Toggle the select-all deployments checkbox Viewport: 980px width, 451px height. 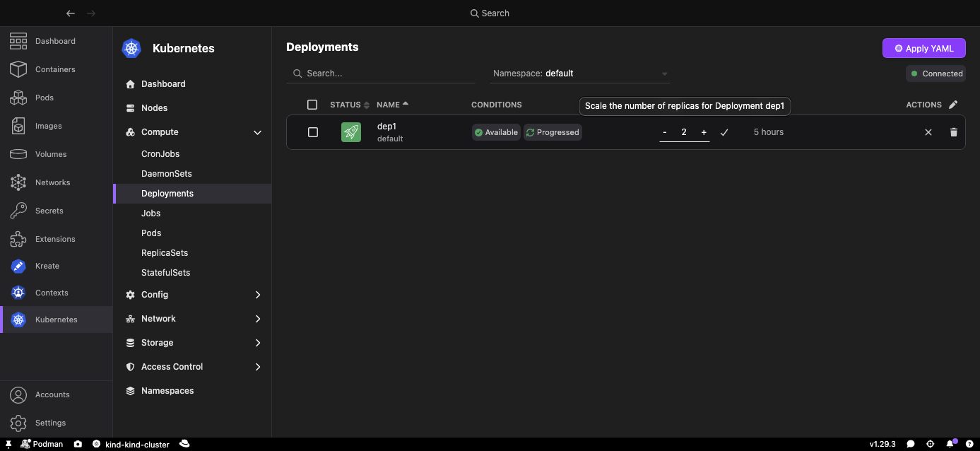pos(312,105)
